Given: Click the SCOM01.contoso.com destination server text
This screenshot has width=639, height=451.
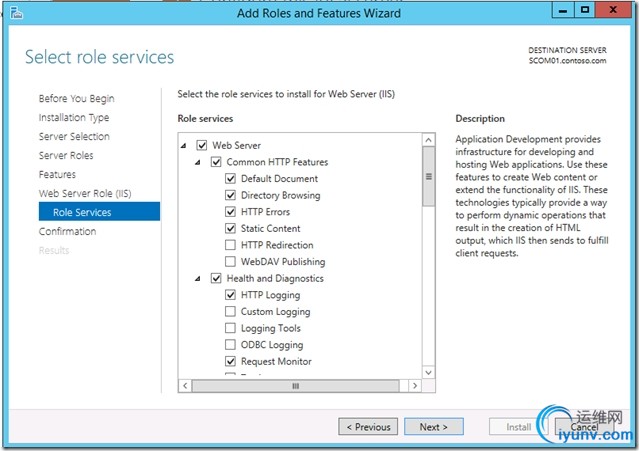Looking at the screenshot, I should 567,61.
